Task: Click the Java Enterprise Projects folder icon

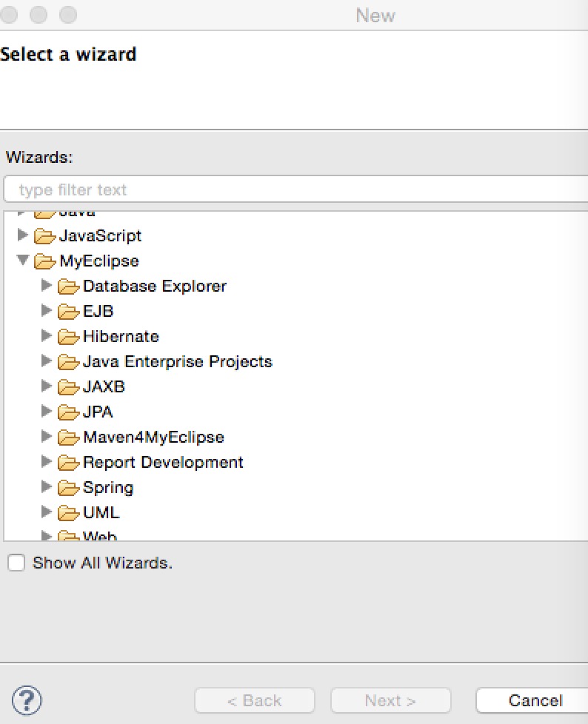Action: tap(68, 362)
